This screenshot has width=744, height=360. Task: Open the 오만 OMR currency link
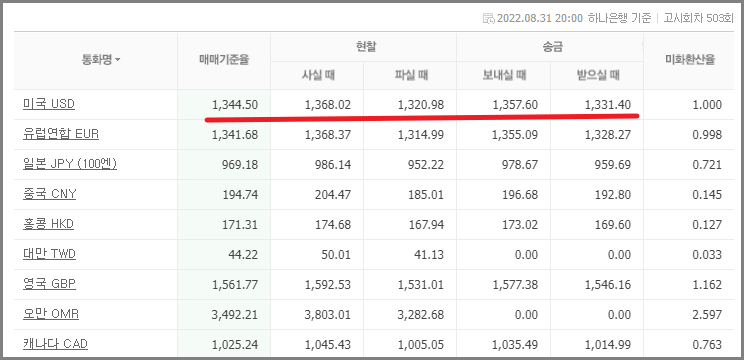pos(51,314)
